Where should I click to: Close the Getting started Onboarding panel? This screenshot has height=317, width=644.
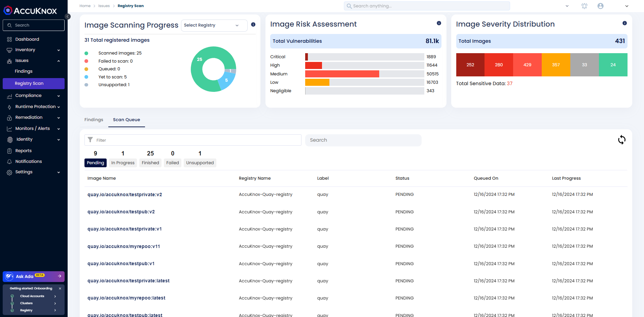point(60,288)
